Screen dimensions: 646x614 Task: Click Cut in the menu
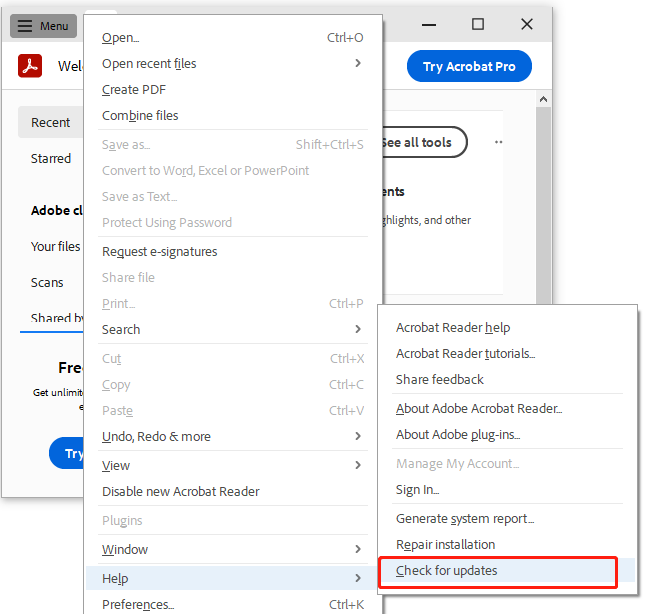click(233, 359)
